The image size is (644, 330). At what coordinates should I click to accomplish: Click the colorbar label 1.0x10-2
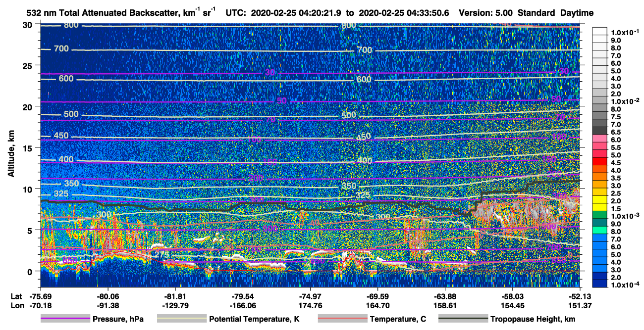(x=626, y=101)
